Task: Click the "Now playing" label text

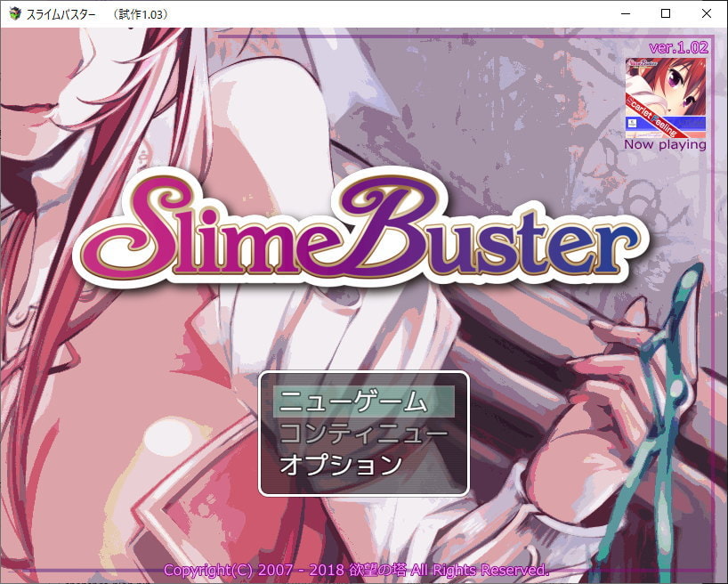Action: (x=665, y=144)
